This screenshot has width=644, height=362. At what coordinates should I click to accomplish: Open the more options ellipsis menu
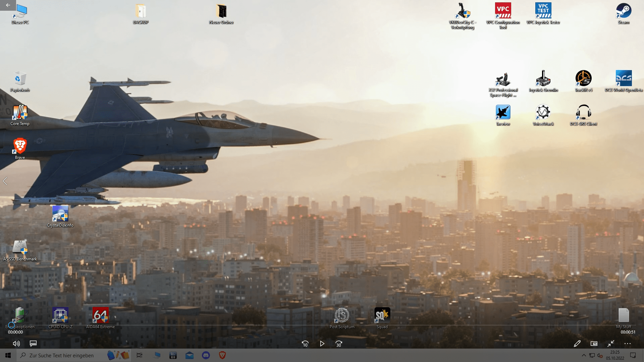click(x=627, y=344)
